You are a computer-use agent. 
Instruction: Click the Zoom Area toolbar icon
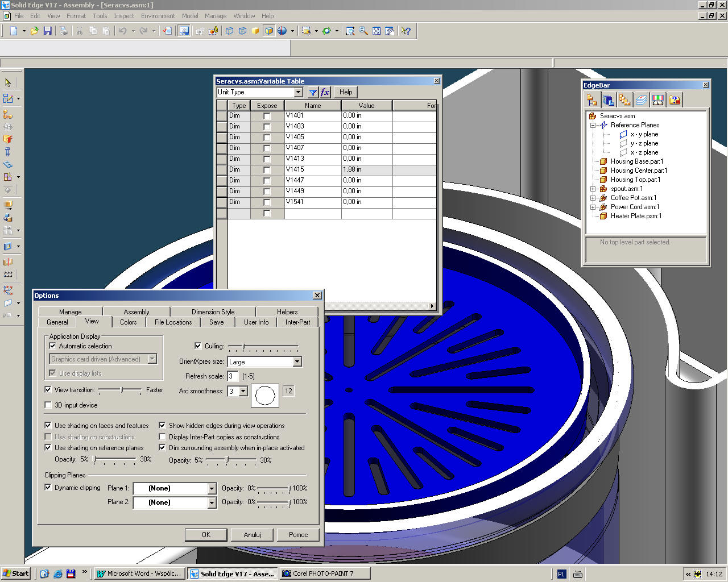point(350,31)
